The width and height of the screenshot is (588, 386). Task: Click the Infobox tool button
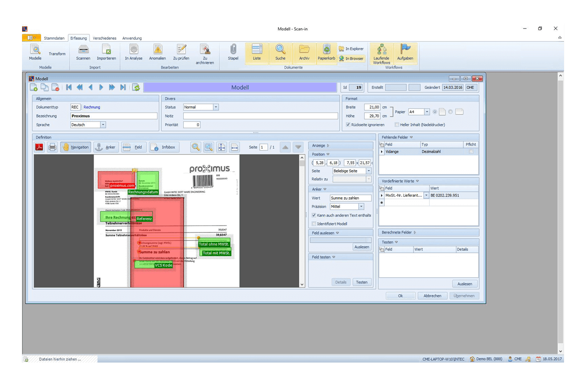164,147
